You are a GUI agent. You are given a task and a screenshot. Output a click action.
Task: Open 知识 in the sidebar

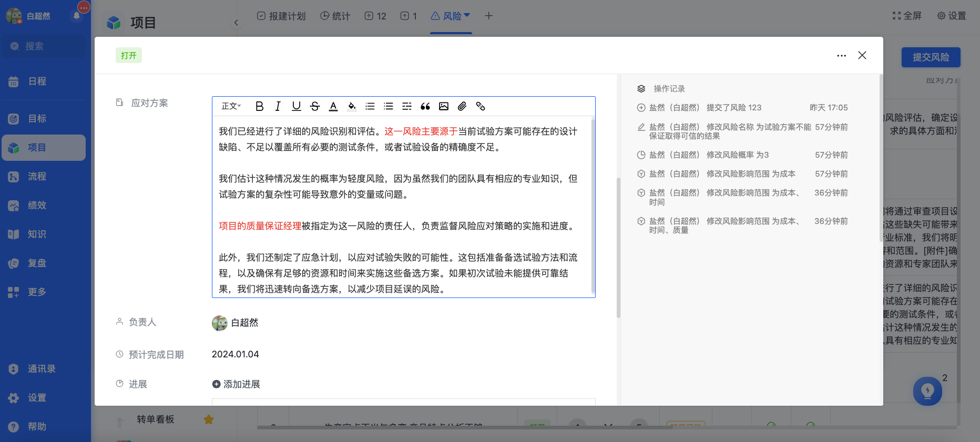coord(44,234)
